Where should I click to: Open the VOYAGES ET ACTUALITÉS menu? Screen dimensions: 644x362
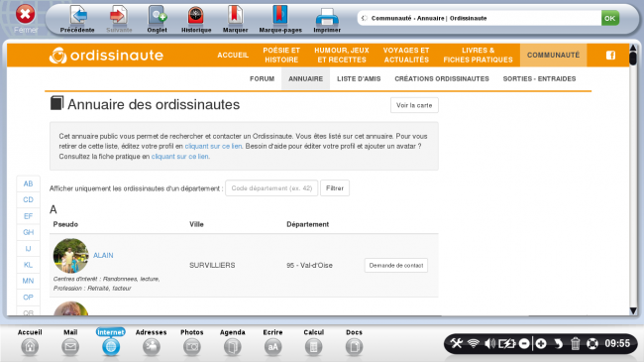(x=406, y=56)
